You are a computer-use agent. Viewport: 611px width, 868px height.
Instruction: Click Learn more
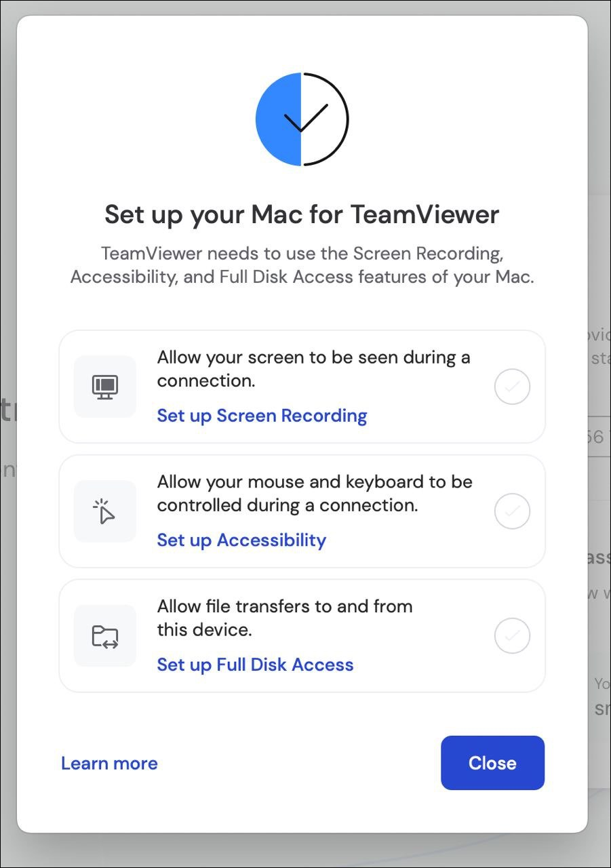(x=109, y=763)
